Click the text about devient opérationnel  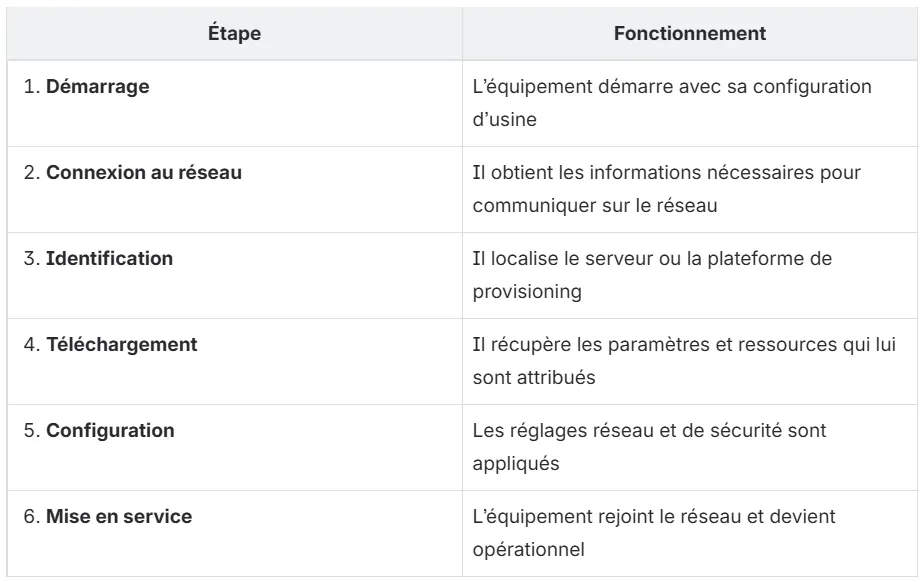(x=654, y=533)
